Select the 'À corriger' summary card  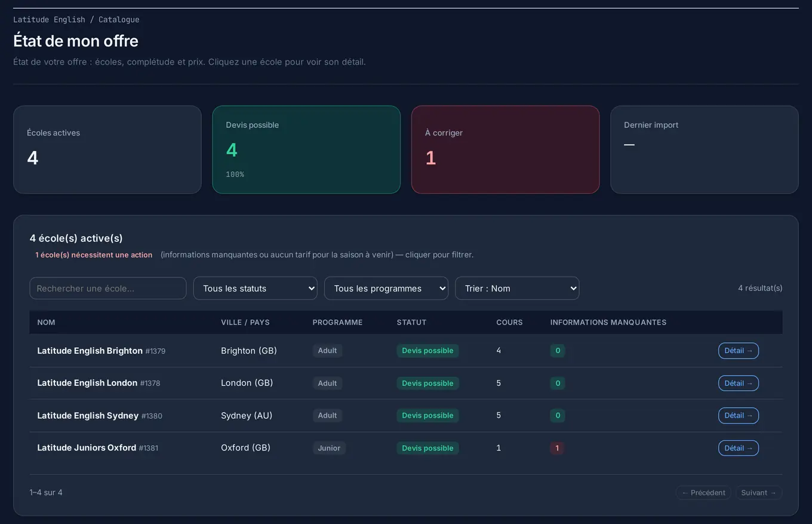tap(505, 150)
